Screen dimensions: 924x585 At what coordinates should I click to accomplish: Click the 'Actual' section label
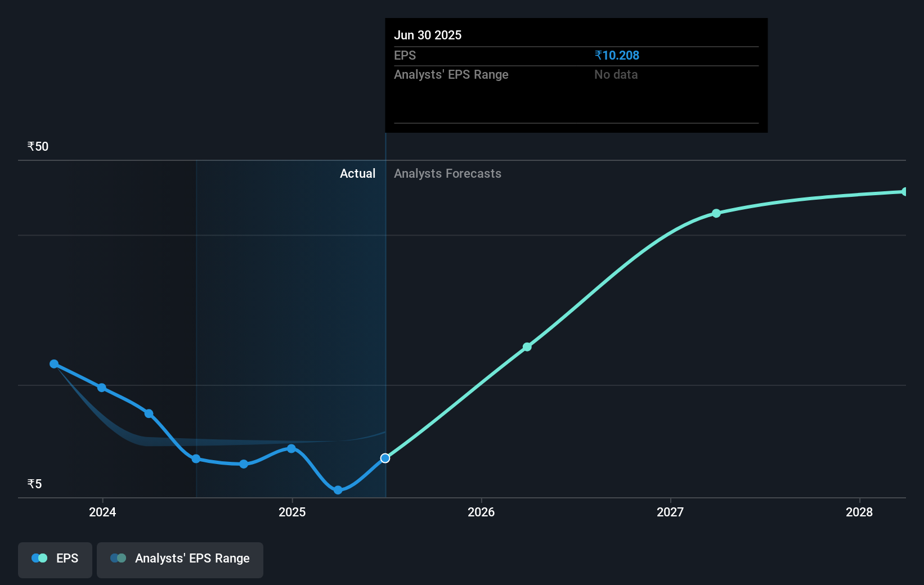pyautogui.click(x=357, y=173)
